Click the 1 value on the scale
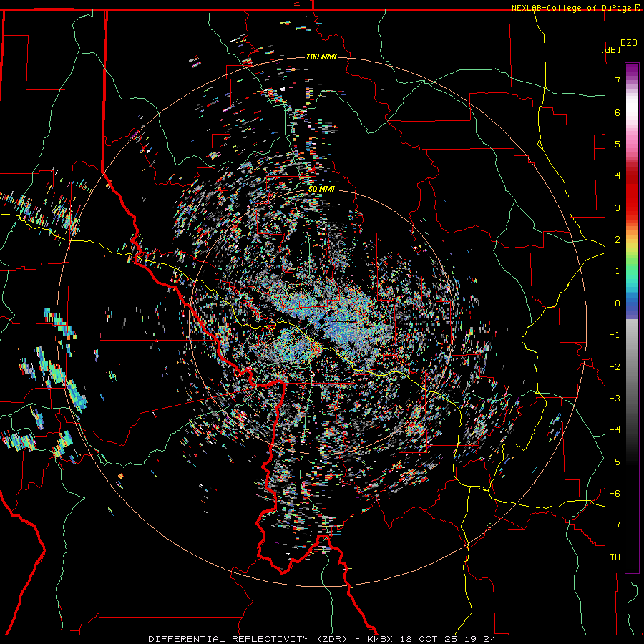This screenshot has width=644, height=644. point(618,271)
